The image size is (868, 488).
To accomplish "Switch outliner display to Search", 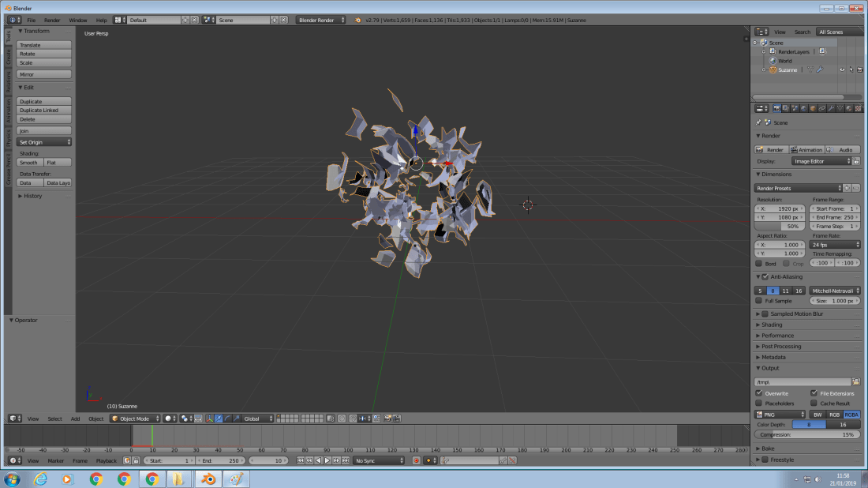I will point(803,32).
